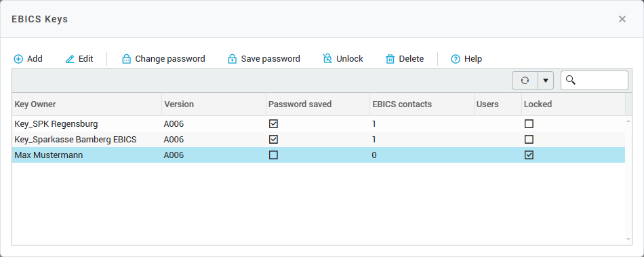Click the Edit pencil icon
The width and height of the screenshot is (644, 257).
tap(70, 59)
